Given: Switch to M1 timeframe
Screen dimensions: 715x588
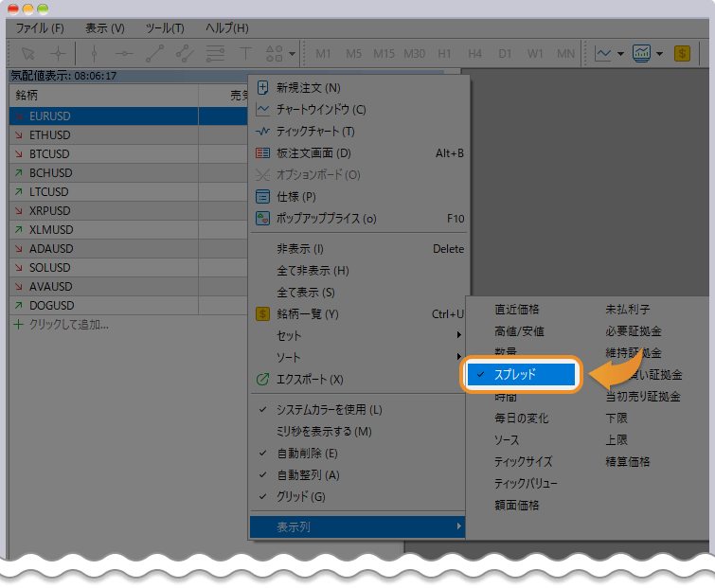Looking at the screenshot, I should [x=323, y=54].
